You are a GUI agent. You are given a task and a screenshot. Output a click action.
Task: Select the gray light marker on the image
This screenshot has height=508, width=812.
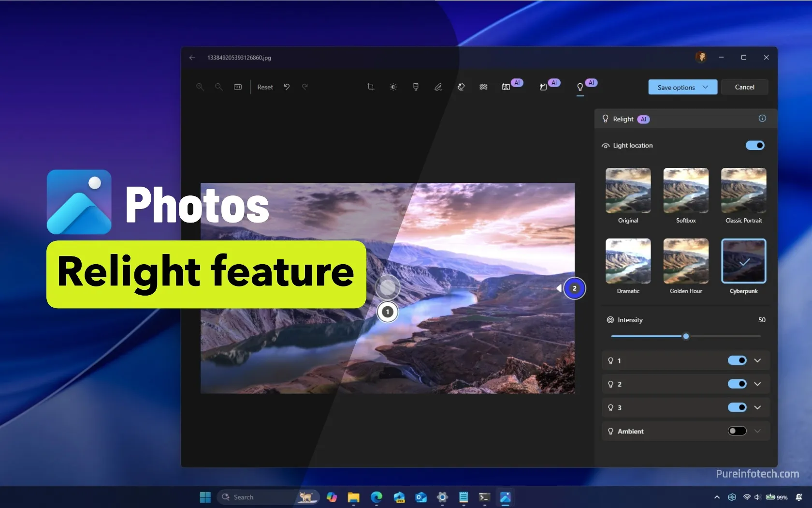click(x=388, y=287)
